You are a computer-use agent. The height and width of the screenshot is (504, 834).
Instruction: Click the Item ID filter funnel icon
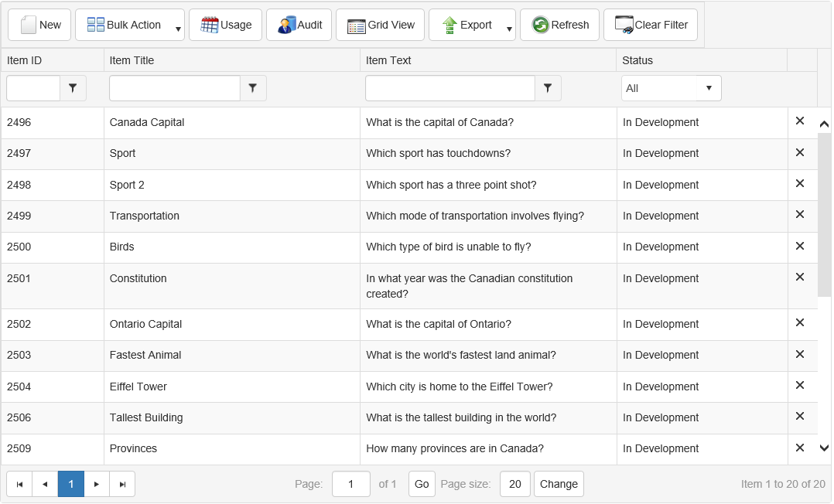click(73, 88)
